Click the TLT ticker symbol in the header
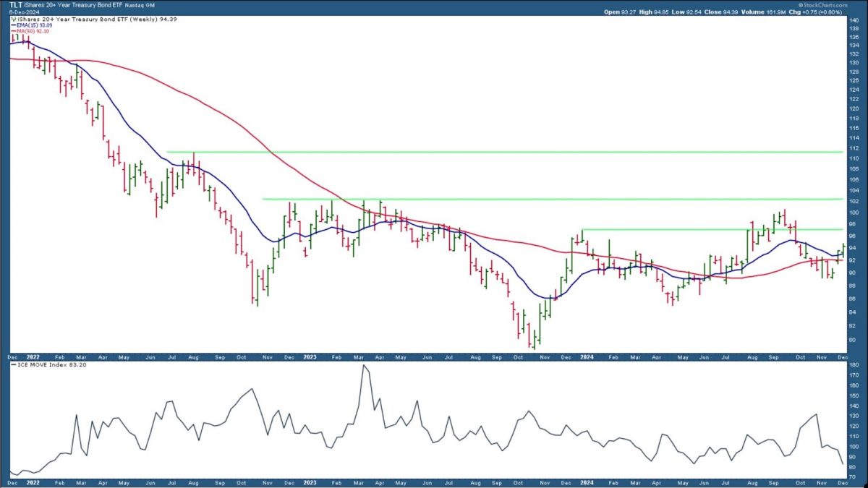The image size is (868, 488). tap(16, 5)
